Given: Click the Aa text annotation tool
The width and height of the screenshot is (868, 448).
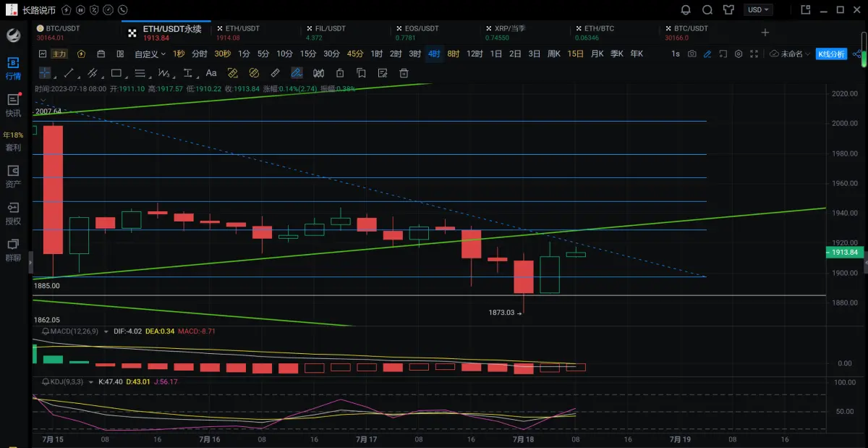Looking at the screenshot, I should pos(211,73).
